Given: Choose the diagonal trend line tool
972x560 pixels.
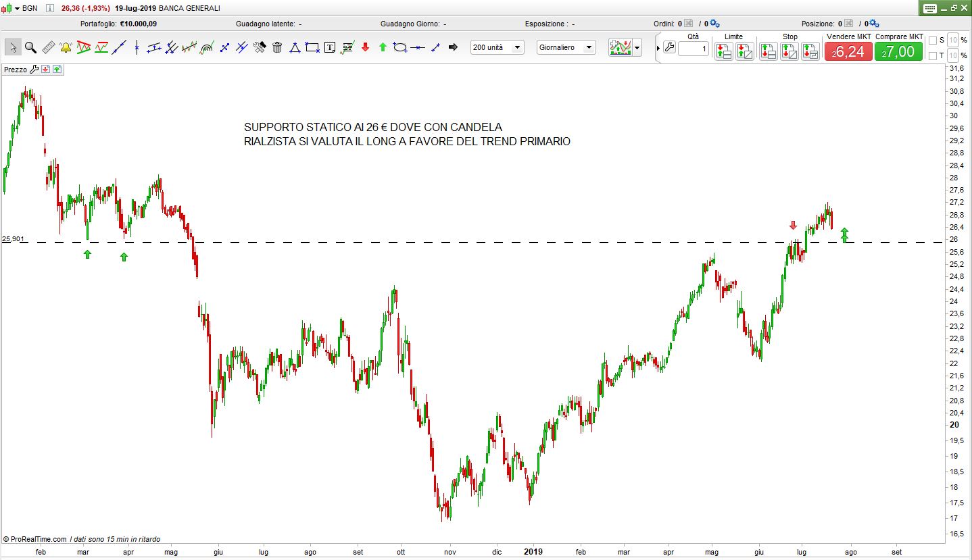Looking at the screenshot, I should (119, 47).
